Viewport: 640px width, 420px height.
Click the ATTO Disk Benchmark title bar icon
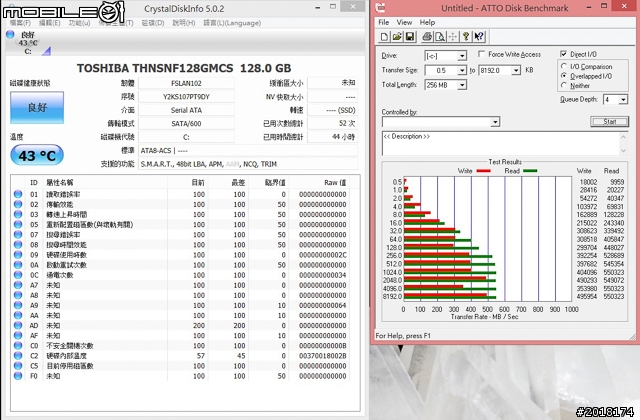point(380,7)
